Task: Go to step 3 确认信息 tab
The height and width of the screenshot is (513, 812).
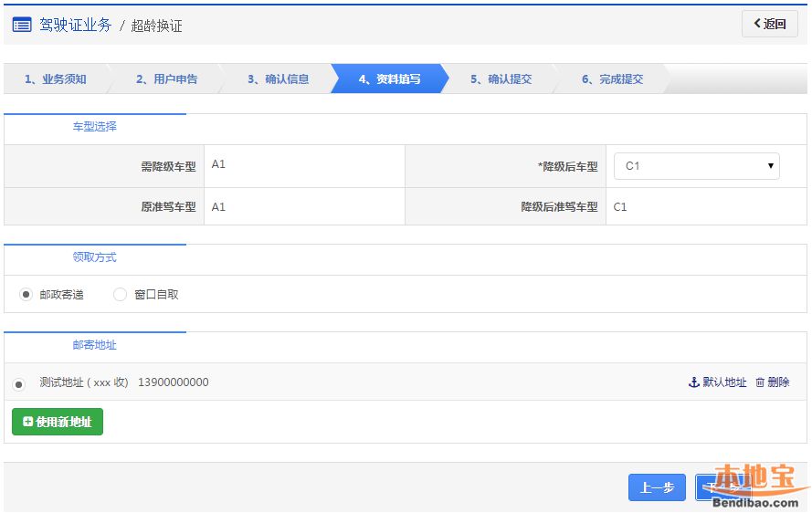Action: click(x=278, y=79)
